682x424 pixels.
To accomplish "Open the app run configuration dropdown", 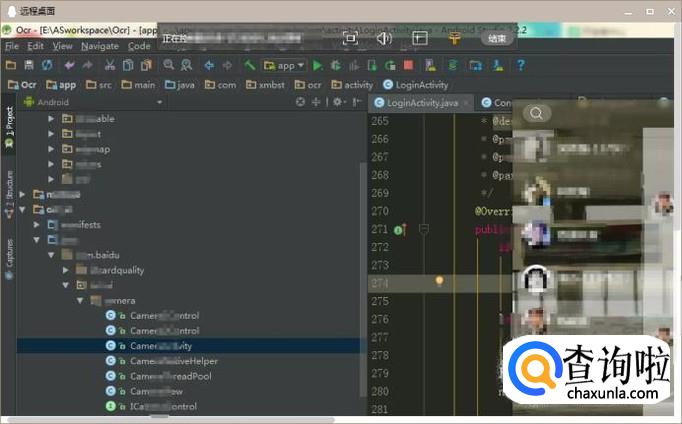I will (x=284, y=65).
